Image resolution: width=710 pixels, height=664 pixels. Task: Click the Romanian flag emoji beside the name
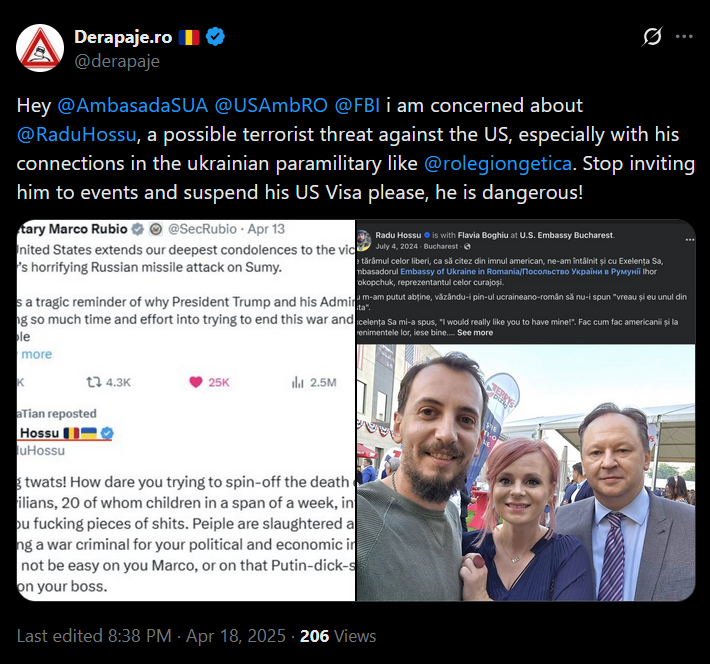coord(189,37)
